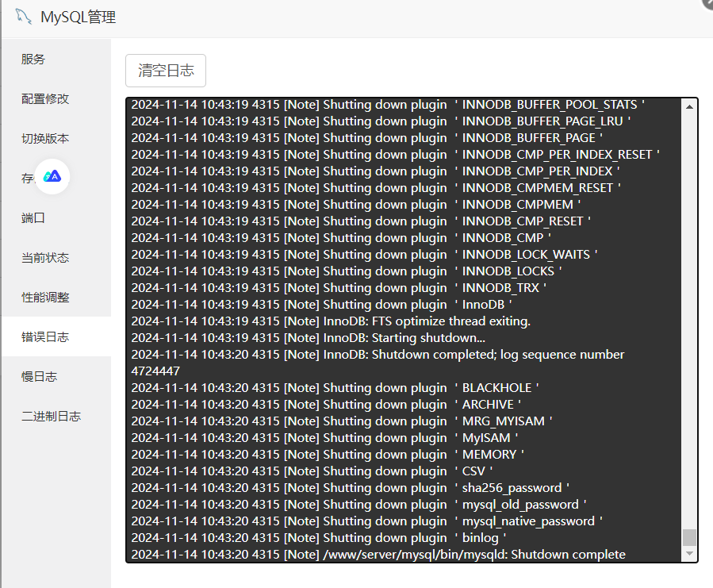Click the MySQL管理 window title
The height and width of the screenshot is (588, 713).
pyautogui.click(x=79, y=17)
